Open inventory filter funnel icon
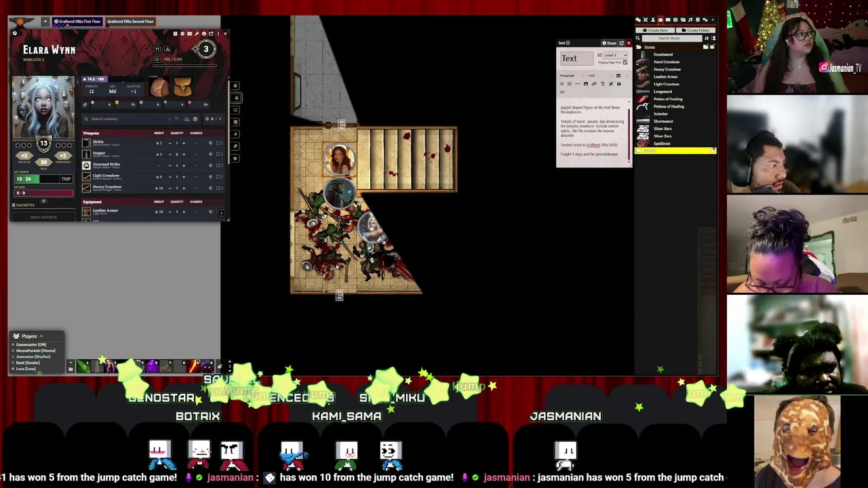The height and width of the screenshot is (488, 868). pyautogui.click(x=176, y=119)
